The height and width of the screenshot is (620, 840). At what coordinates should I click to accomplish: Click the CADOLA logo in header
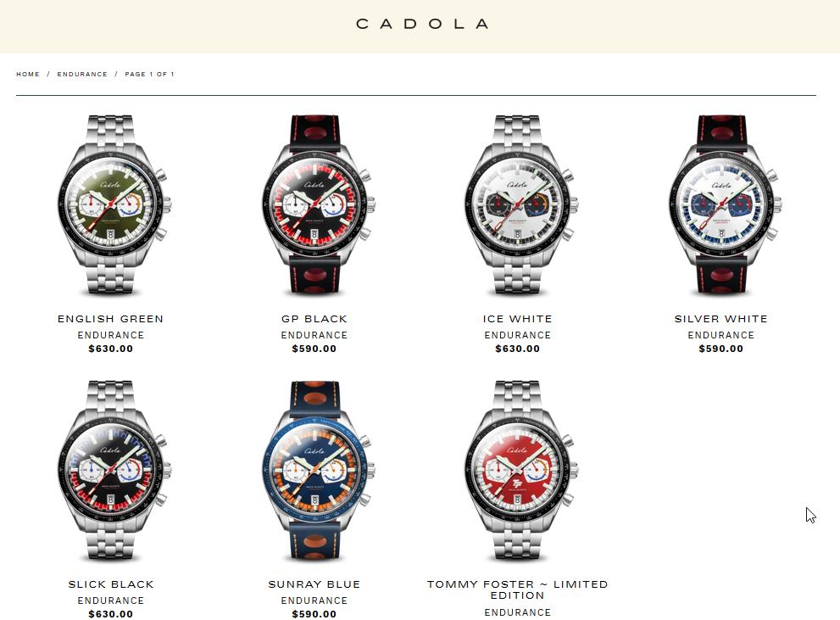(x=422, y=24)
